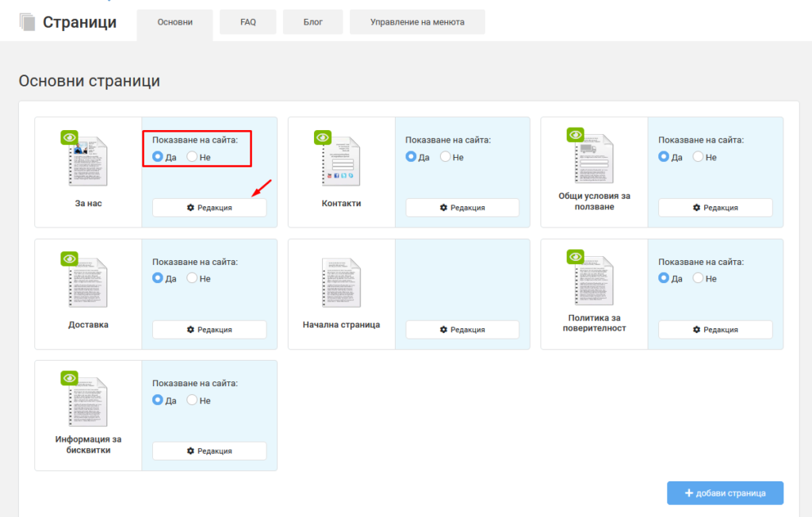Screen dimensions: 812x517
Task: Click the добави страница button
Action: click(x=725, y=493)
